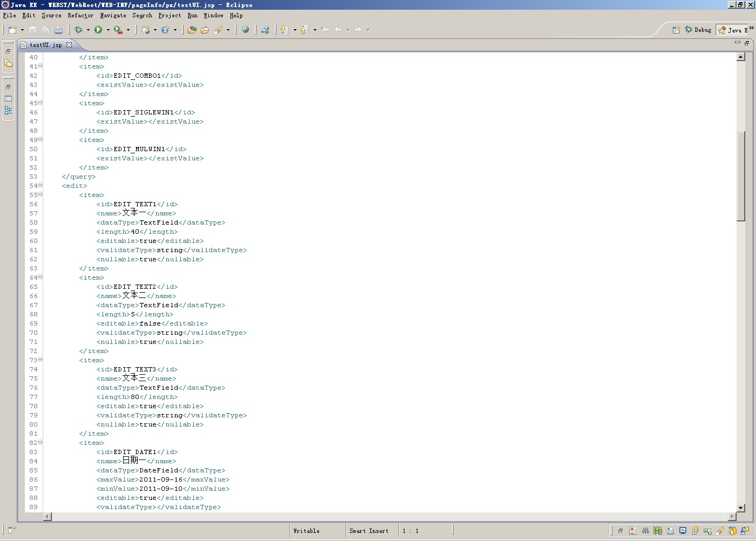Open the Edit menu
Viewport: 756px width, 541px height.
tap(29, 16)
